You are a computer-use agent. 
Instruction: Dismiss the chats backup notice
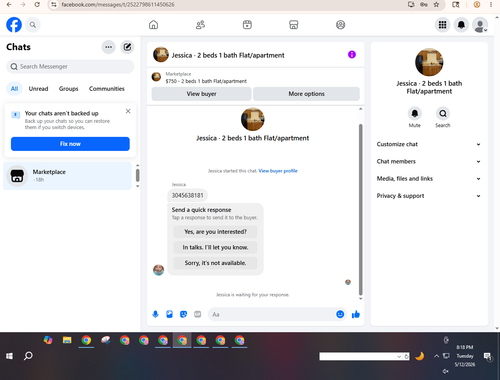128,111
